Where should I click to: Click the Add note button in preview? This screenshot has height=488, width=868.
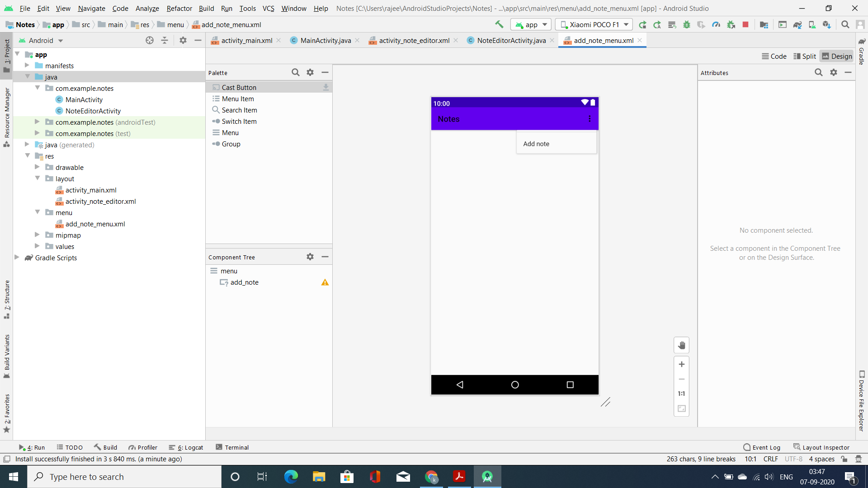(x=536, y=144)
